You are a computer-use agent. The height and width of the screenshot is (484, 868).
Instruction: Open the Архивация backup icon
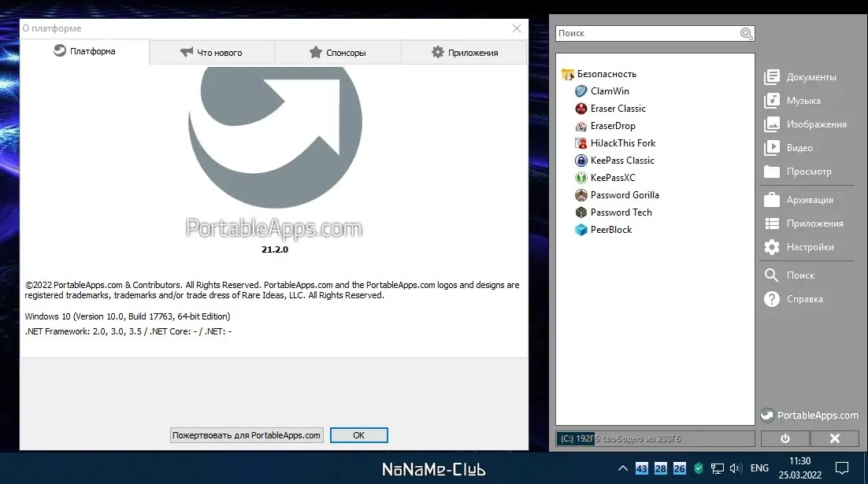tap(772, 200)
